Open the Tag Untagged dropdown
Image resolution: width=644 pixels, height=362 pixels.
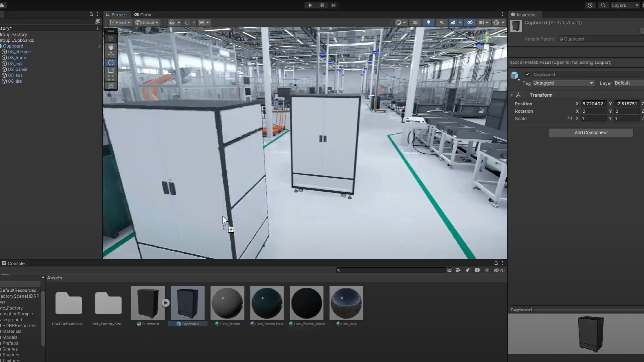[563, 83]
